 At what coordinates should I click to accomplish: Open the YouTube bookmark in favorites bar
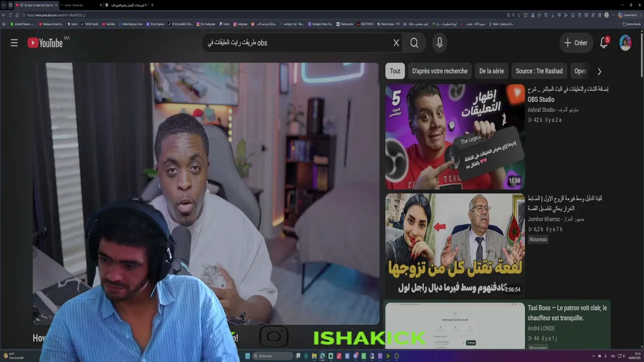coord(109,24)
